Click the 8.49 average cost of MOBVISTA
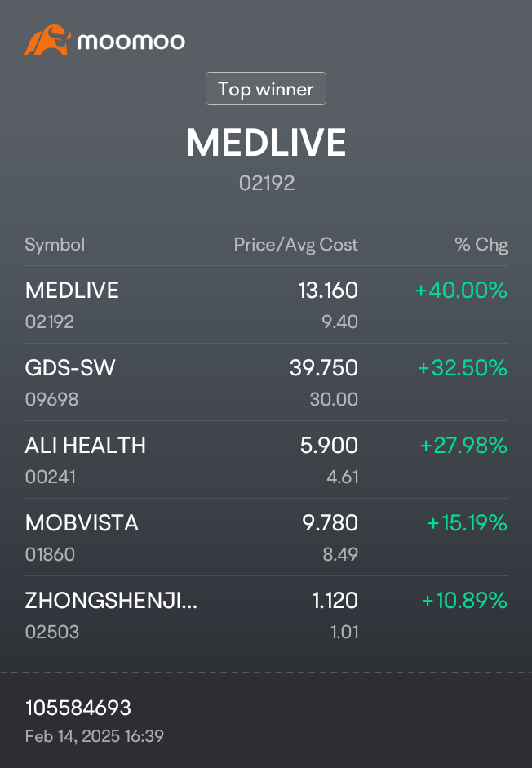 tap(340, 554)
